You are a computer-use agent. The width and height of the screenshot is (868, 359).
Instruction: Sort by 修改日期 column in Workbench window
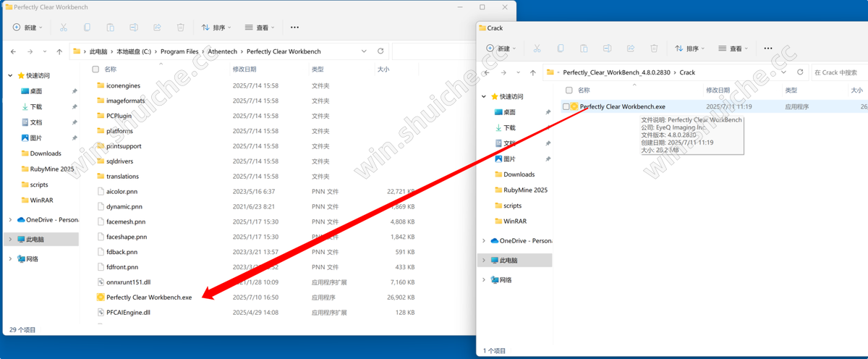click(244, 69)
